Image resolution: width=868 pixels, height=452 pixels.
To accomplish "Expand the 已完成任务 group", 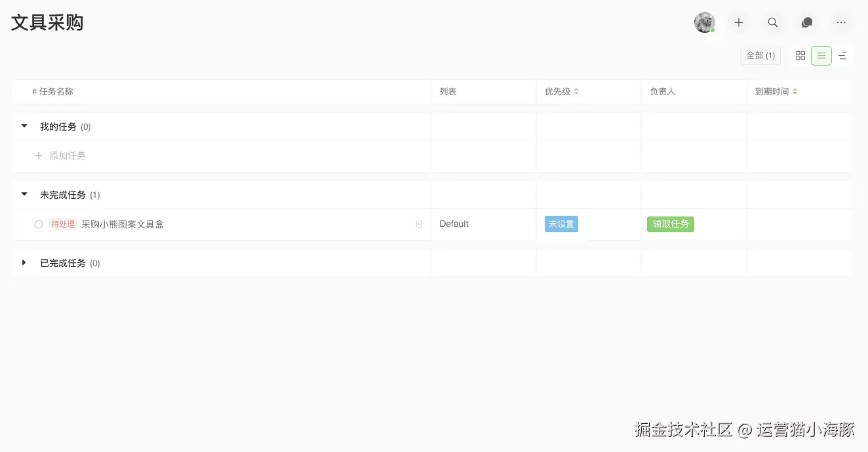I will coord(24,262).
